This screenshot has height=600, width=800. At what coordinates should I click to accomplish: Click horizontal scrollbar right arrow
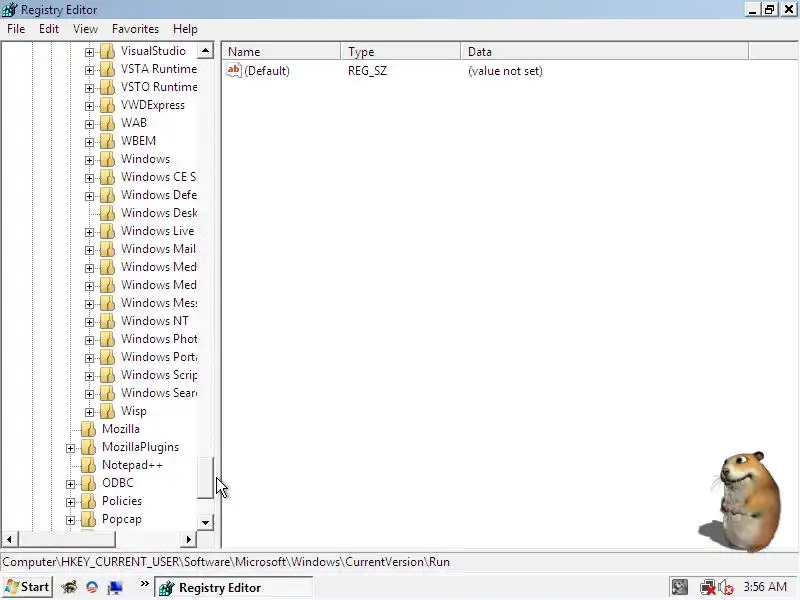point(188,539)
